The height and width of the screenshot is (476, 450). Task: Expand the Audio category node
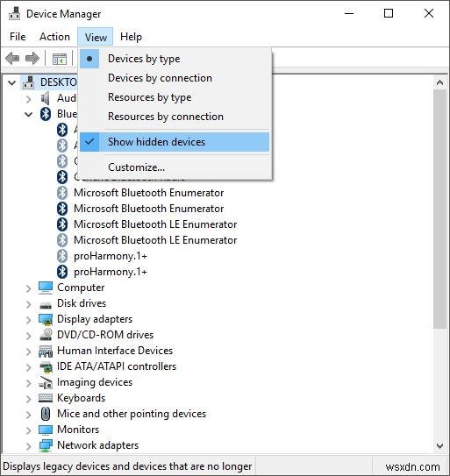coord(29,99)
